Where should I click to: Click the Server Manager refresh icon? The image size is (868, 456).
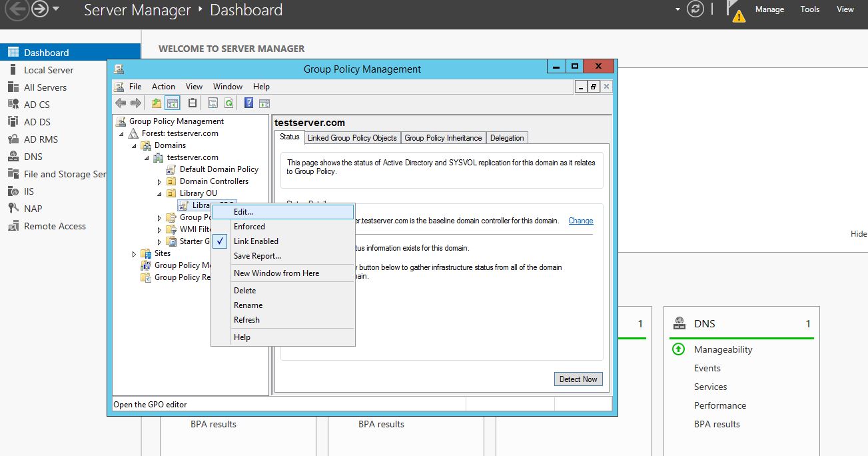(695, 9)
